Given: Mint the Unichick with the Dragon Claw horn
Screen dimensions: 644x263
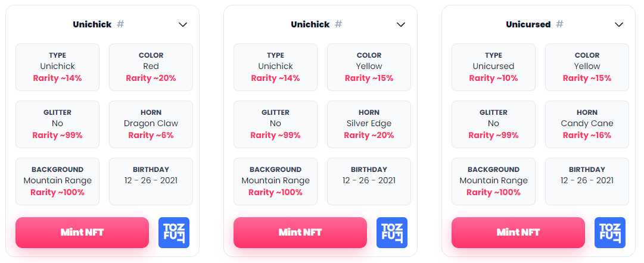Looking at the screenshot, I should (x=82, y=233).
